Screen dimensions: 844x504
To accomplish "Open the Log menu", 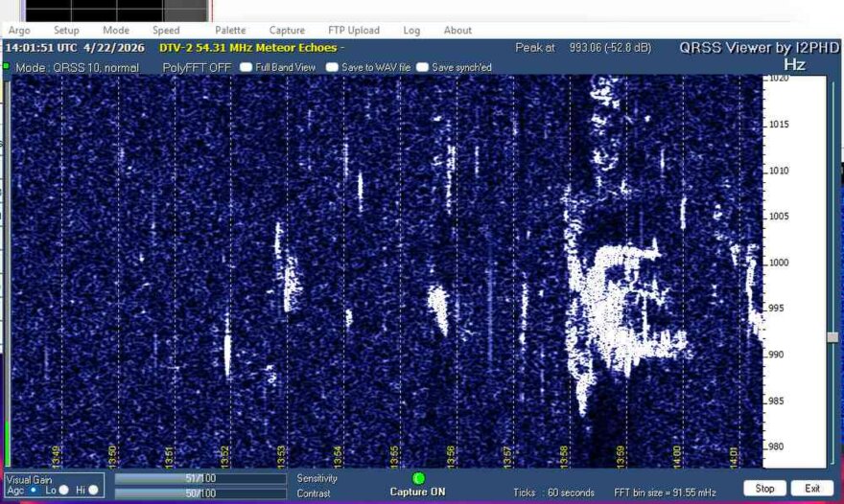I will (x=411, y=31).
